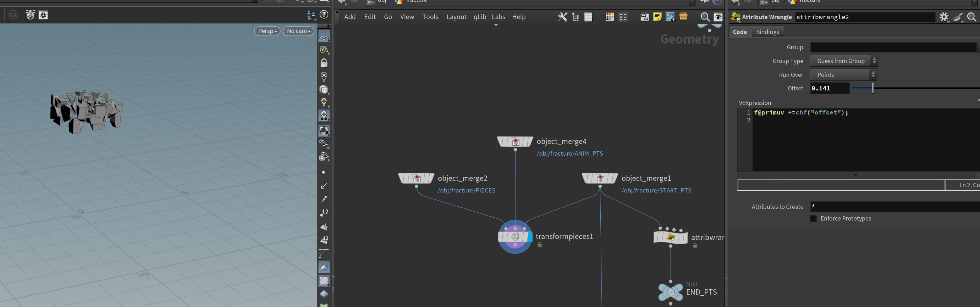Open the parameter pane gear menu

point(943,17)
